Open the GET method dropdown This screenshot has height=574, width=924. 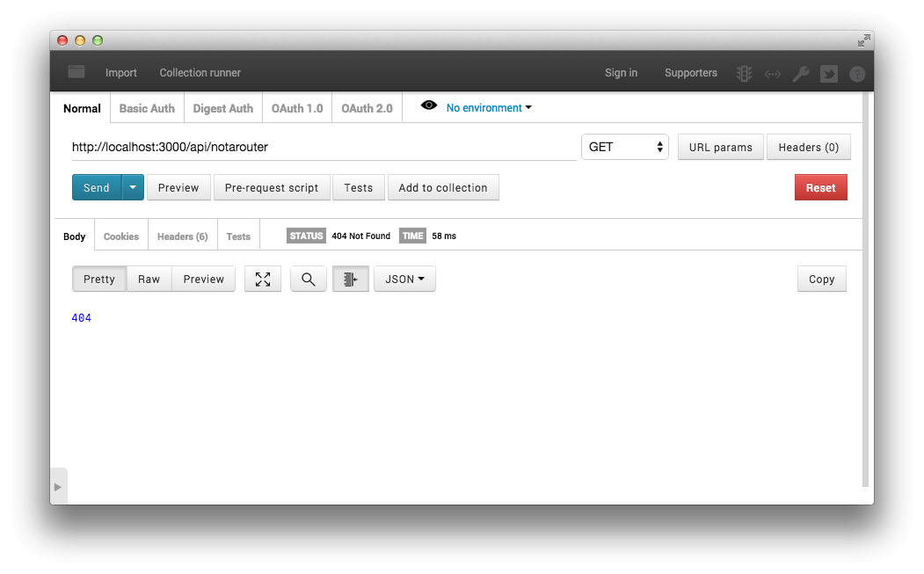[624, 147]
